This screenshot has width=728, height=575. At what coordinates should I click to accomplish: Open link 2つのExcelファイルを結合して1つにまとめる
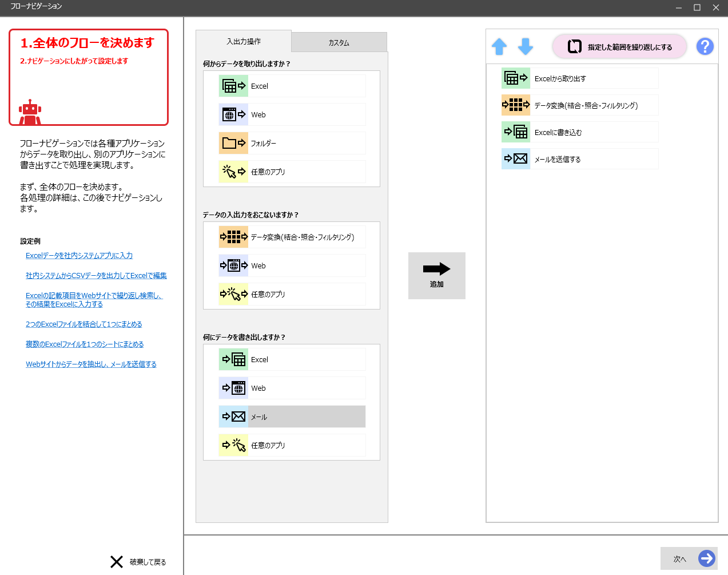pyautogui.click(x=83, y=324)
